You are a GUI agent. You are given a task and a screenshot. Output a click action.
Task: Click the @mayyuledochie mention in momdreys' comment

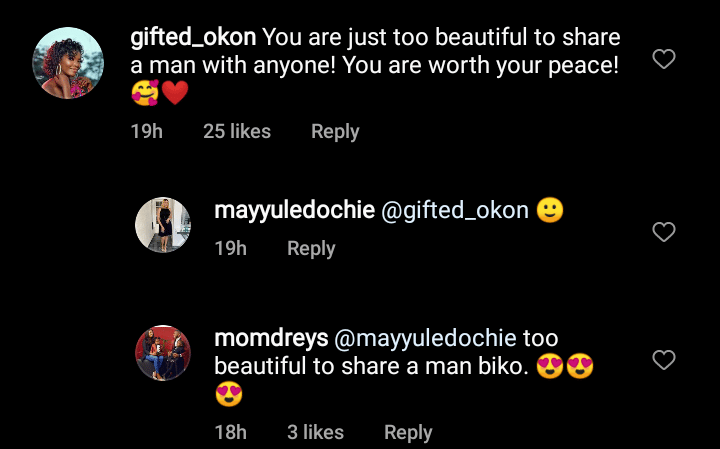(x=425, y=338)
